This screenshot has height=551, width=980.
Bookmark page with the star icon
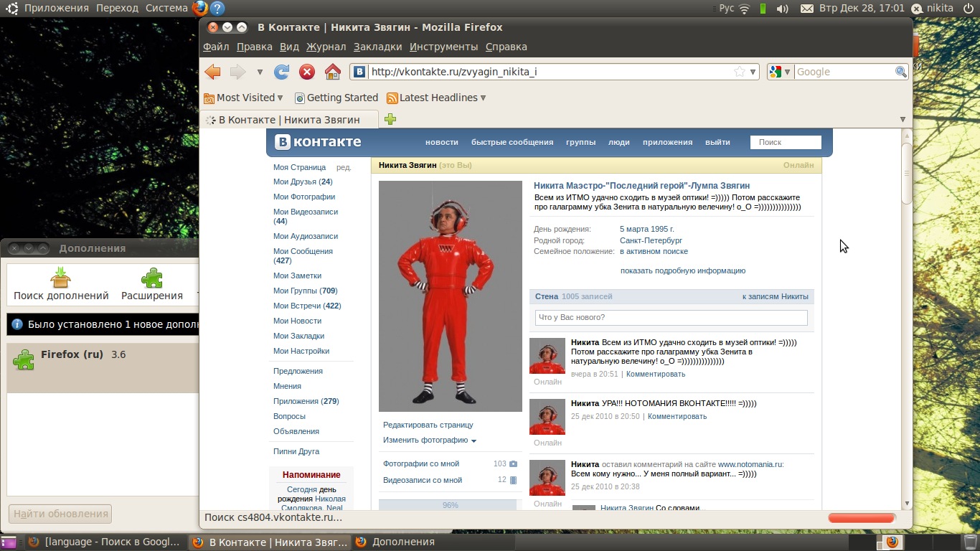[740, 72]
